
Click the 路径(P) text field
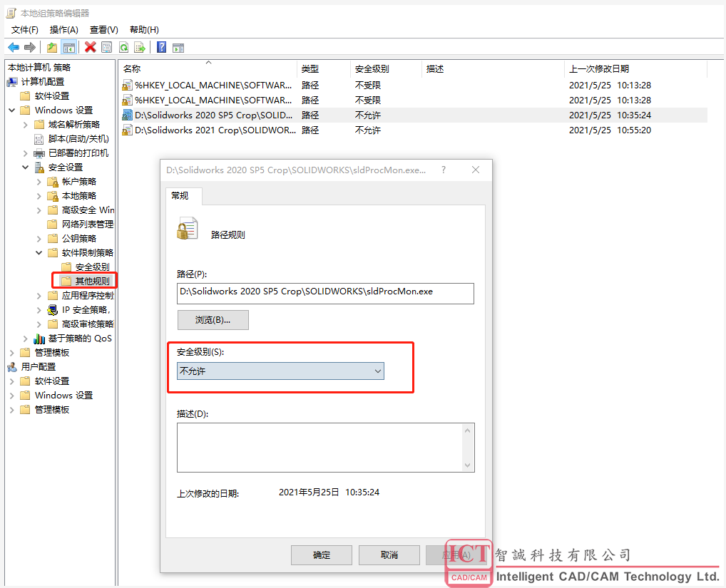[x=325, y=294]
